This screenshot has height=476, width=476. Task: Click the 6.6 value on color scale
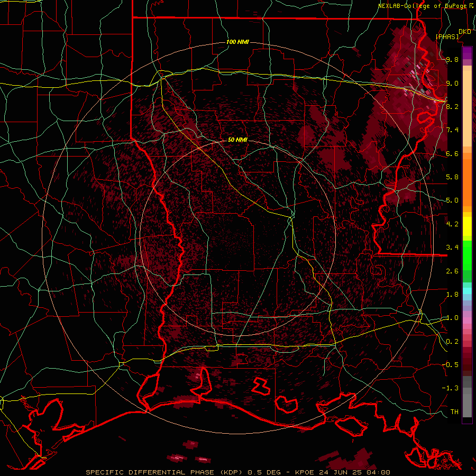coord(452,153)
